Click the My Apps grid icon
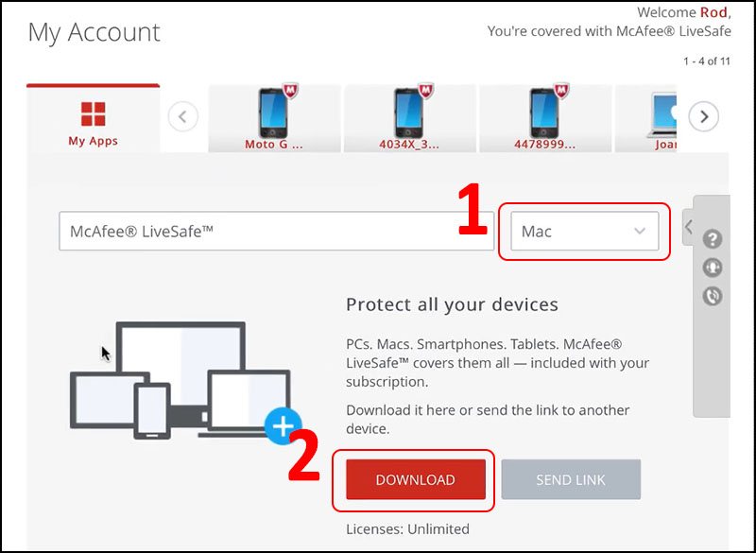 coord(93,113)
